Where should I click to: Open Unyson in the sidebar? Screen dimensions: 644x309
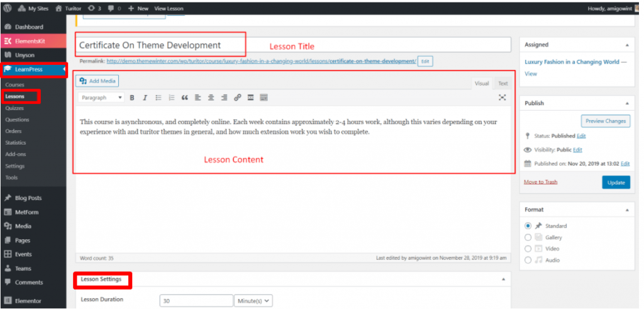(x=33, y=55)
